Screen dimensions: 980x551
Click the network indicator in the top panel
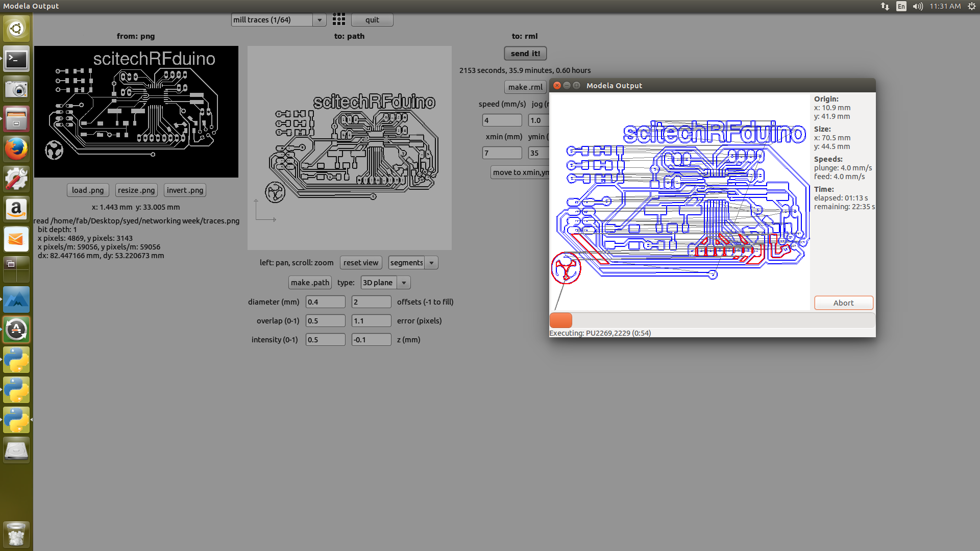pyautogui.click(x=885, y=6)
